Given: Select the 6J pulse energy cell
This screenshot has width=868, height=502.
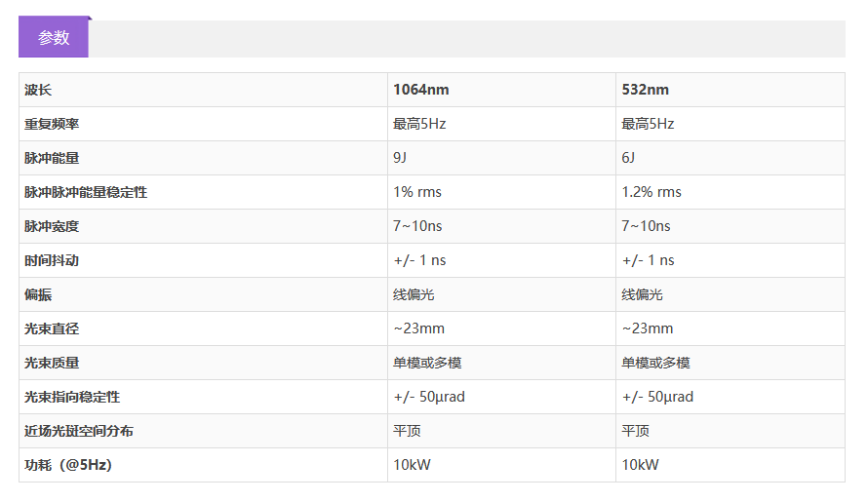Looking at the screenshot, I should click(x=629, y=158).
